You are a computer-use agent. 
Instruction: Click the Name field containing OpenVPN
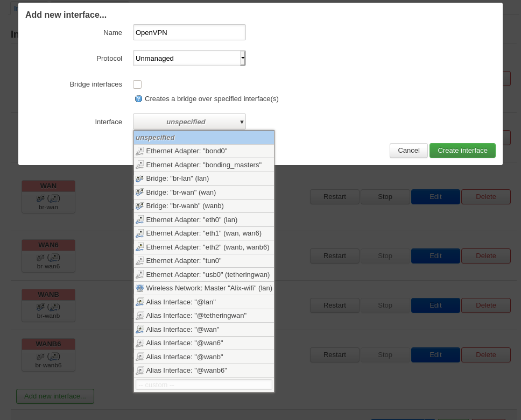tap(189, 32)
